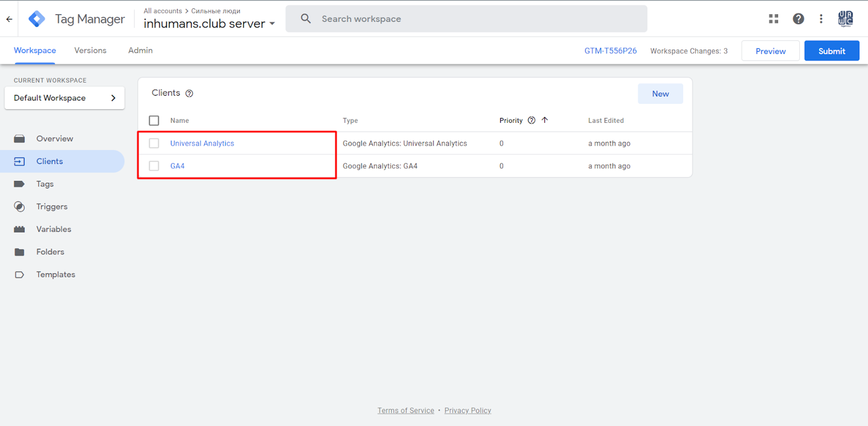Viewport: 868px width, 426px height.
Task: Switch to the Admin tab
Action: click(x=140, y=51)
